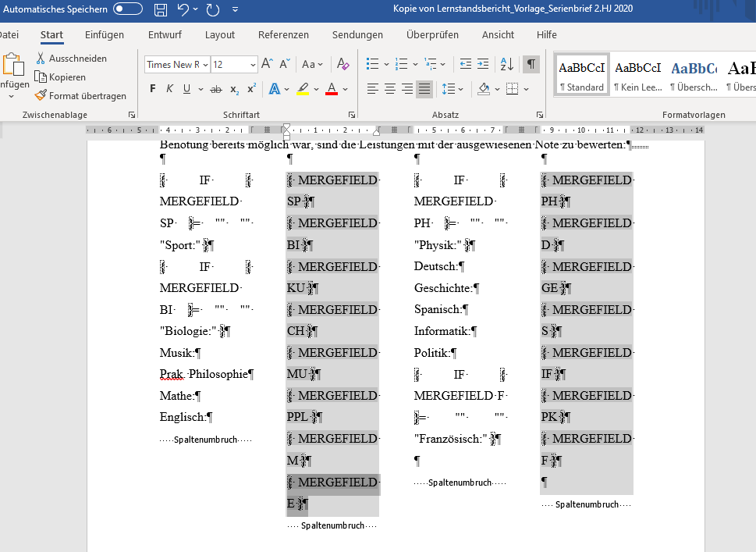Apply the Überschrift 1 blue style

click(x=694, y=75)
